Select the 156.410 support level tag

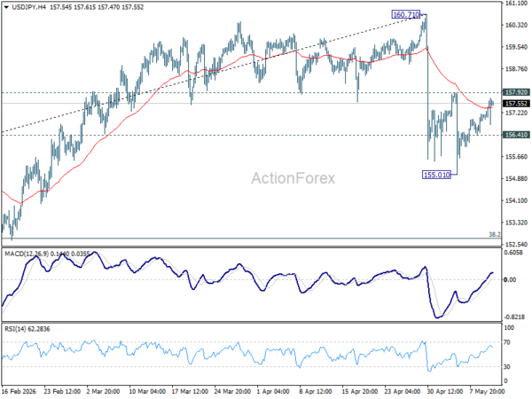(516, 135)
